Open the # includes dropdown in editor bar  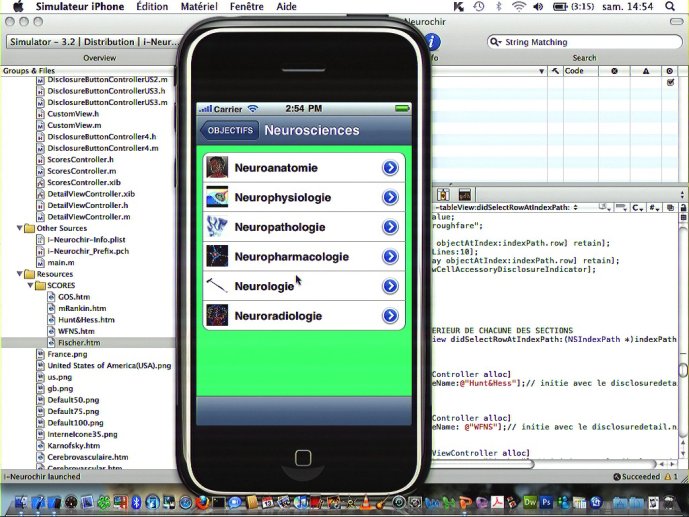(653, 207)
